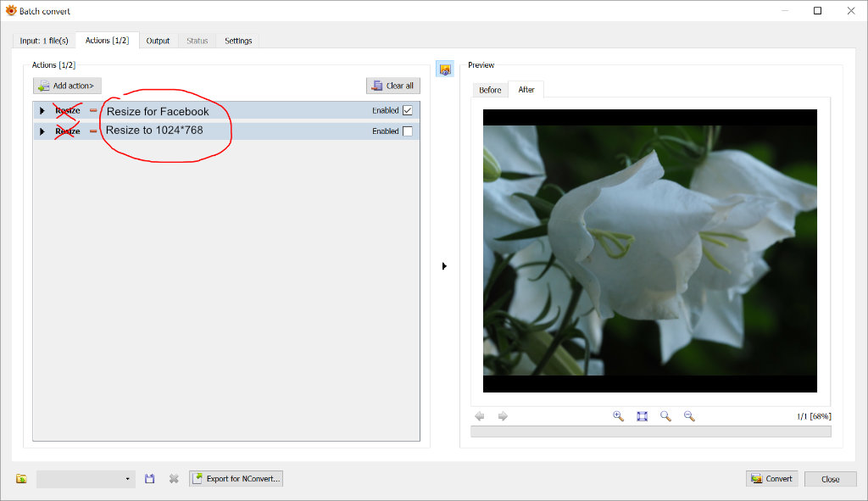This screenshot has width=868, height=501.
Task: Show the Before preview tab
Action: 490,90
